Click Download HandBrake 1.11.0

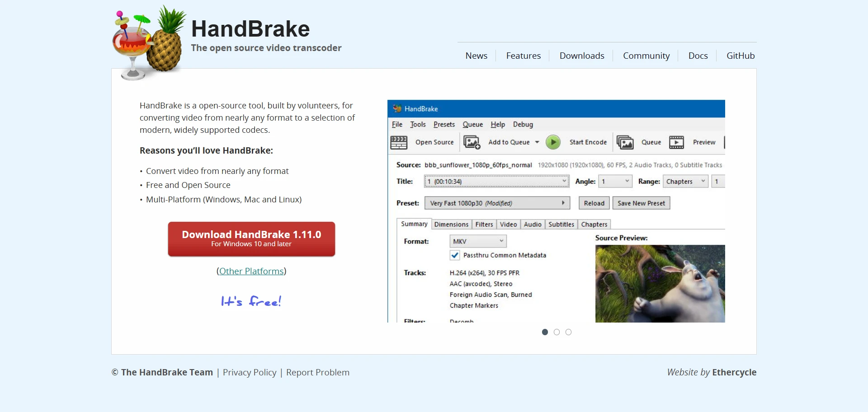pos(251,239)
